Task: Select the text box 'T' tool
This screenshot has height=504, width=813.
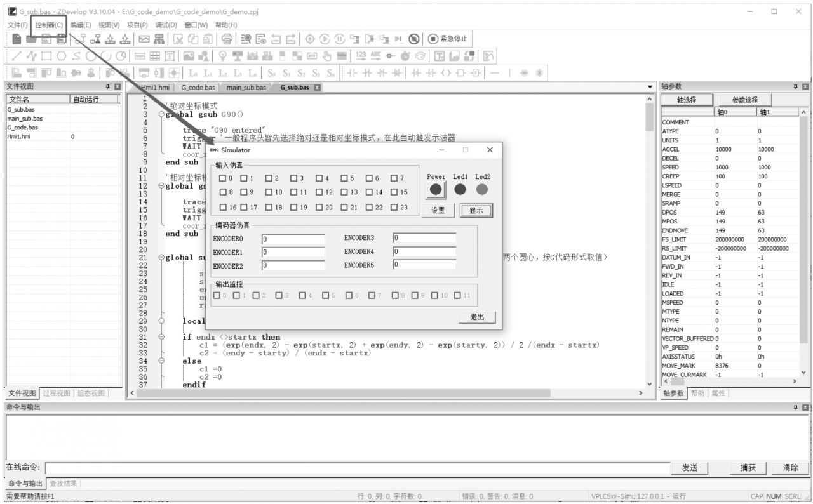Action: pyautogui.click(x=171, y=56)
